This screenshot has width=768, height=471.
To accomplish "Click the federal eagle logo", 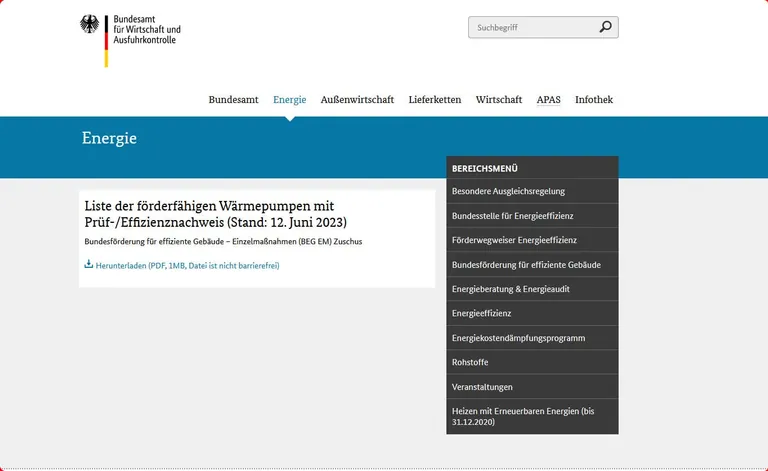I will coord(91,26).
